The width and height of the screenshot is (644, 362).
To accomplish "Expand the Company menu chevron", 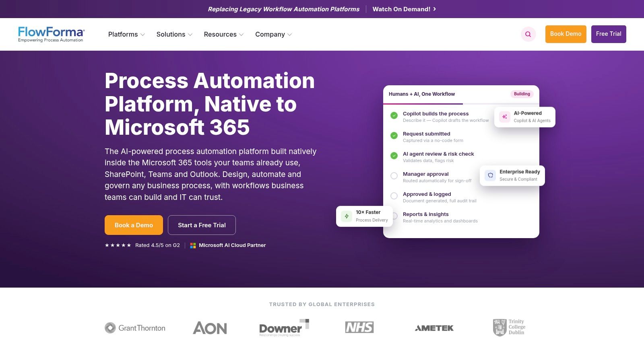I will [x=289, y=35].
